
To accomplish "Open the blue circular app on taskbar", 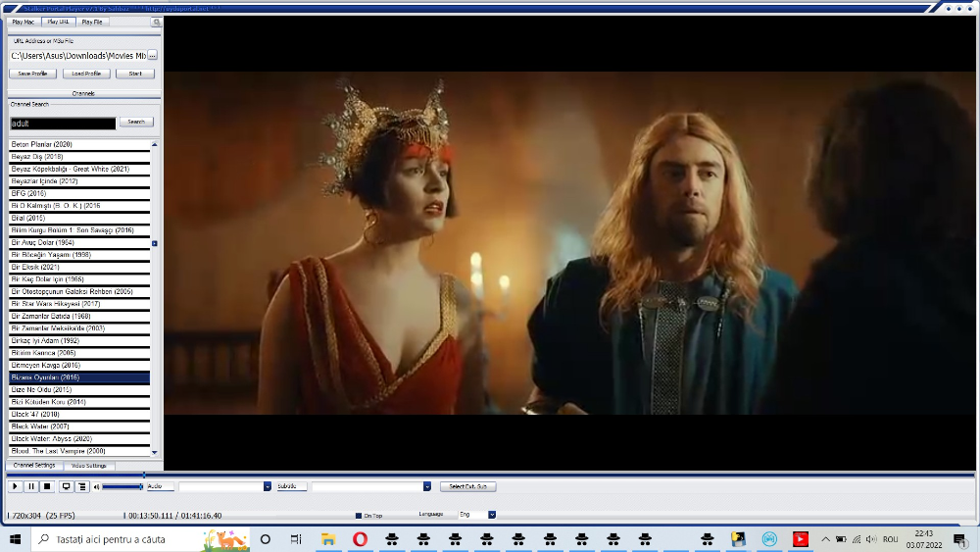I will click(x=769, y=539).
